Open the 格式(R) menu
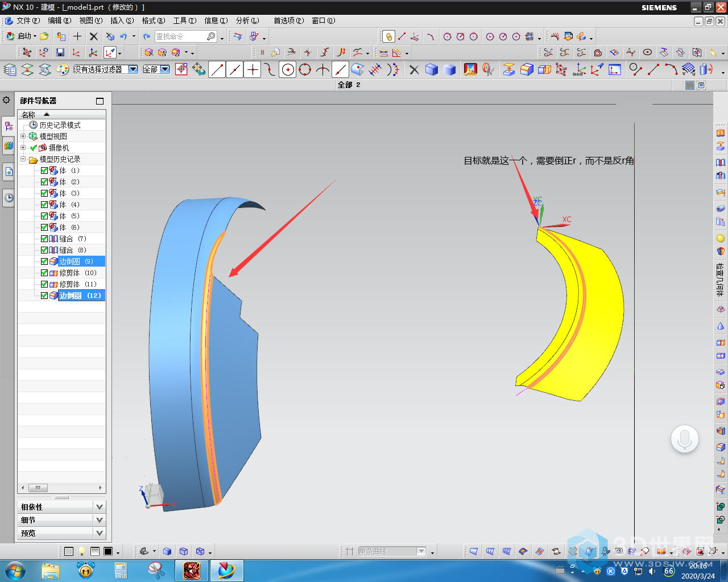Screen dimensions: 728x582 click(x=153, y=20)
